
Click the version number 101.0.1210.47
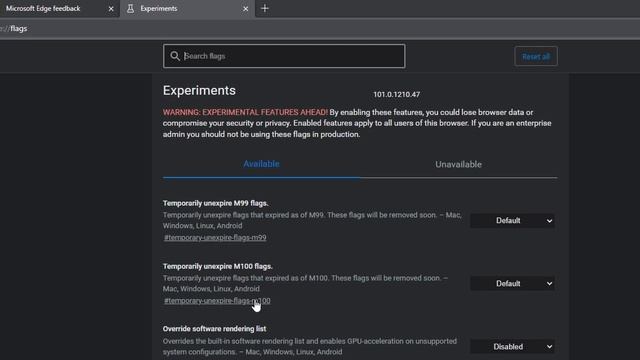tap(396, 94)
